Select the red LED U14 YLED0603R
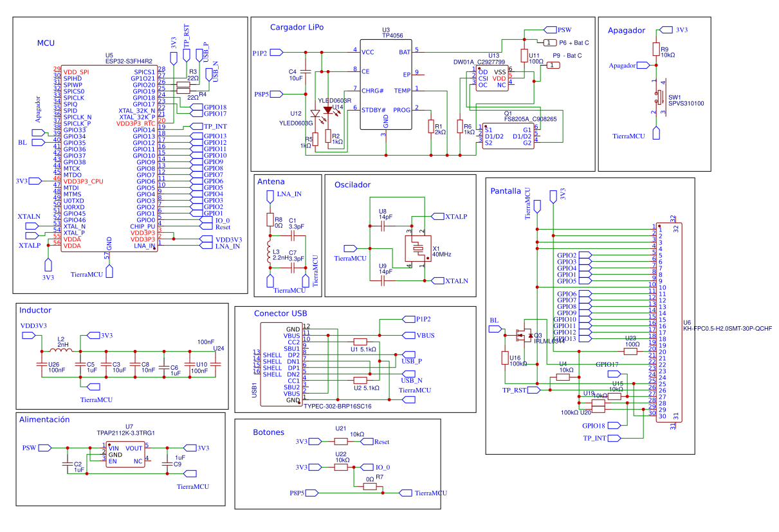The height and width of the screenshot is (532, 779). click(x=328, y=110)
